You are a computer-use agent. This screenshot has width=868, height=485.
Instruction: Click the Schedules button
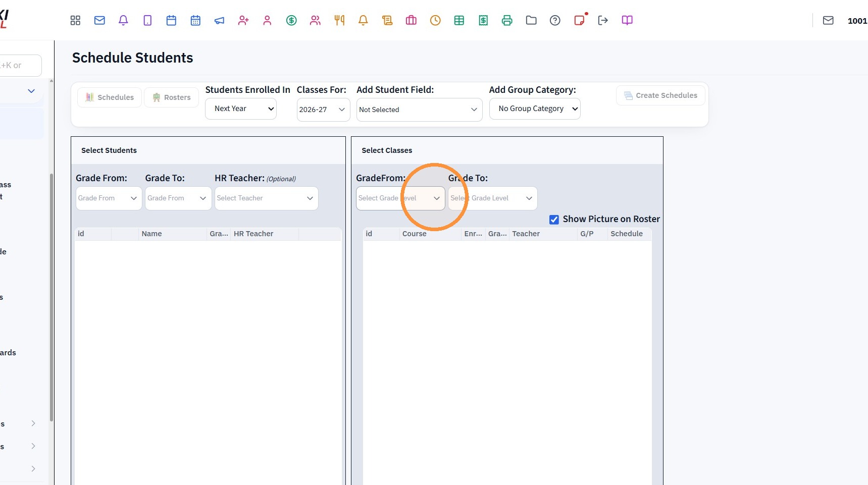pos(110,97)
